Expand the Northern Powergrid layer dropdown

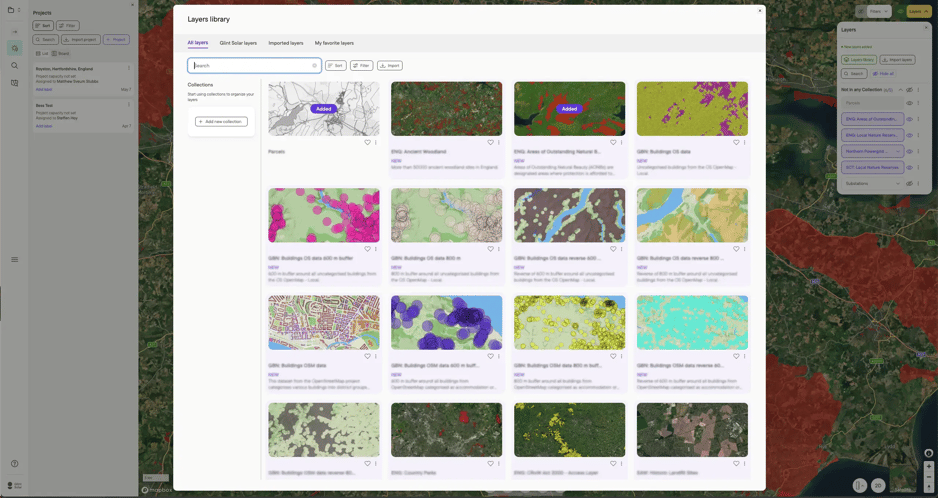pos(898,151)
